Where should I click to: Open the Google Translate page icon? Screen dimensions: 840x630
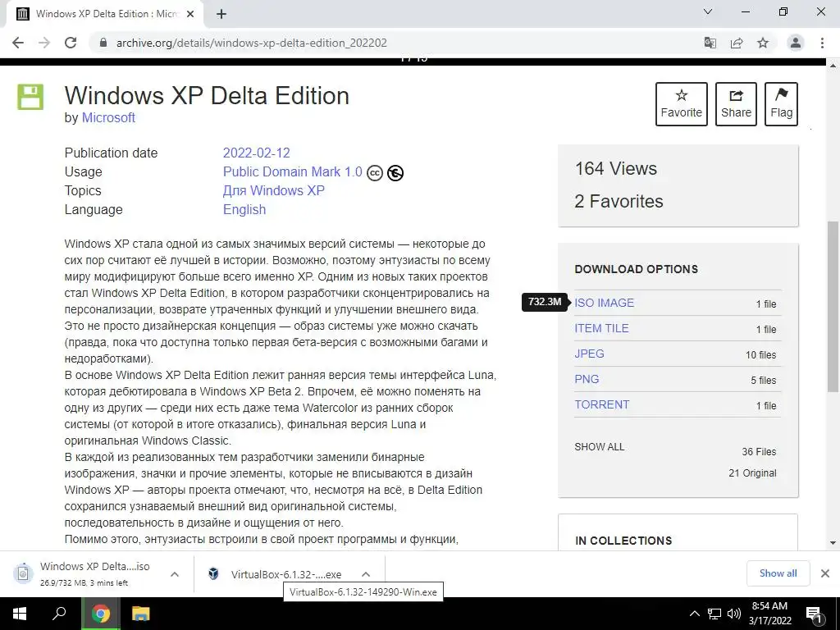(710, 43)
